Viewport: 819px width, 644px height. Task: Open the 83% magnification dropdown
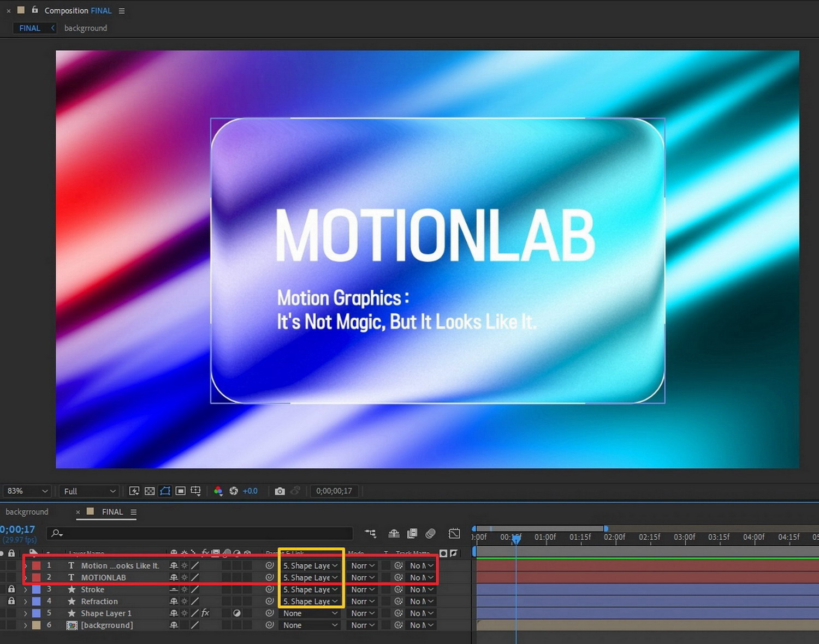[27, 491]
